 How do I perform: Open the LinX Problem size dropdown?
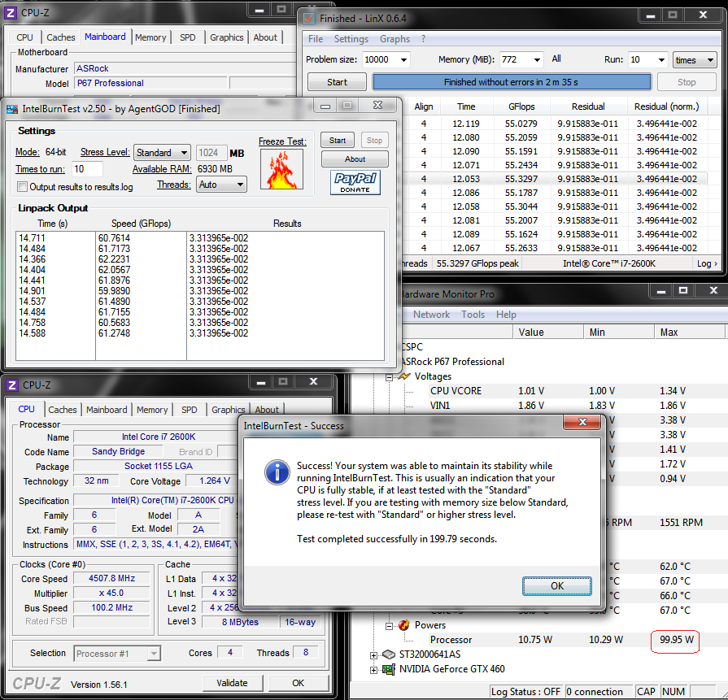(404, 59)
